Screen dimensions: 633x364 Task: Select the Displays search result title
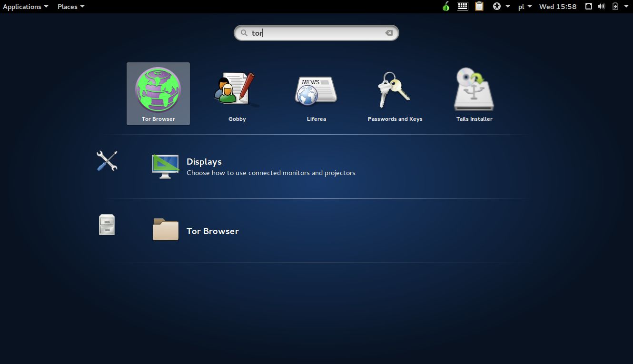pyautogui.click(x=204, y=162)
